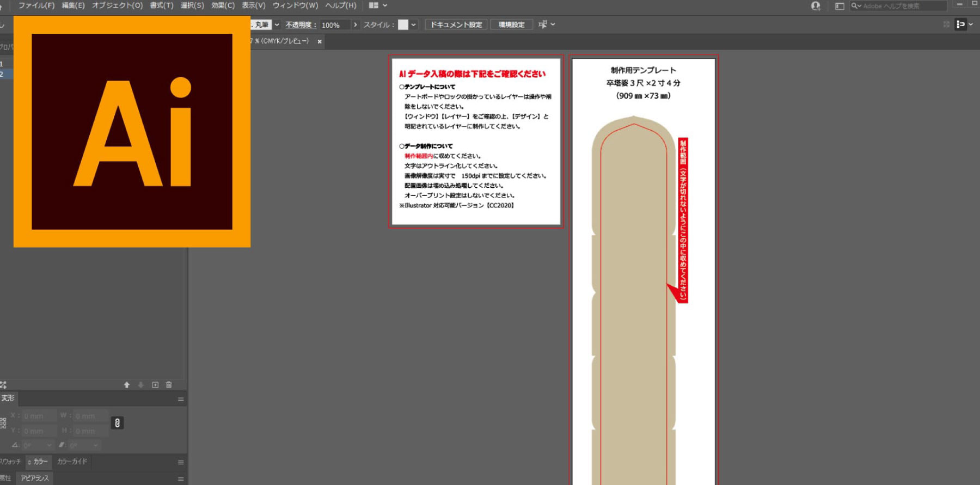Click the opacity 100% input field
This screenshot has width=980, height=485.
click(x=335, y=25)
